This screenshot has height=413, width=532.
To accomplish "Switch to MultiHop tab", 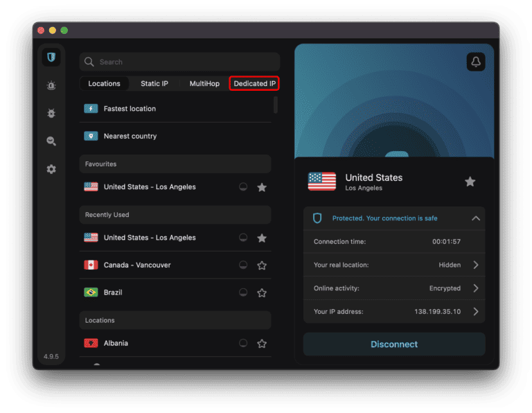I will click(x=204, y=83).
